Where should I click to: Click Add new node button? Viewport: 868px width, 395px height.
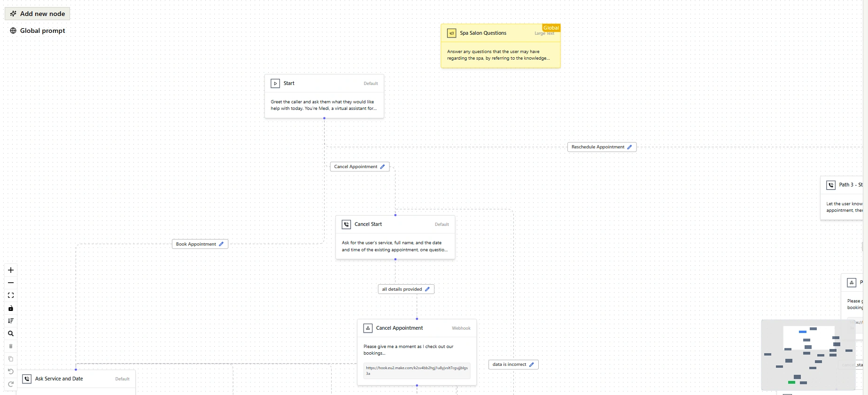click(x=38, y=14)
